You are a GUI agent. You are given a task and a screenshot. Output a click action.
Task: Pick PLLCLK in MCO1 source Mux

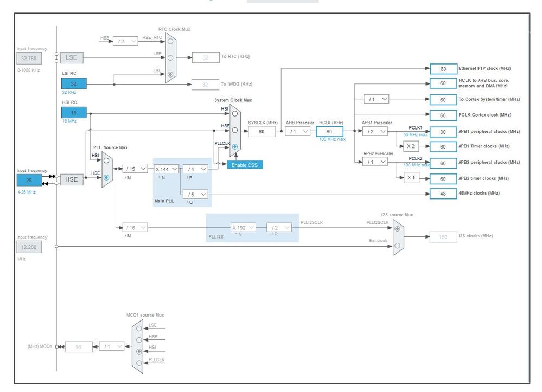(x=139, y=363)
